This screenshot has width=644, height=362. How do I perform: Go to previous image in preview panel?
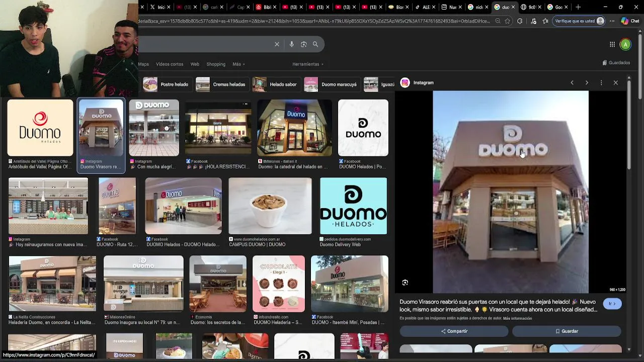coord(572,82)
